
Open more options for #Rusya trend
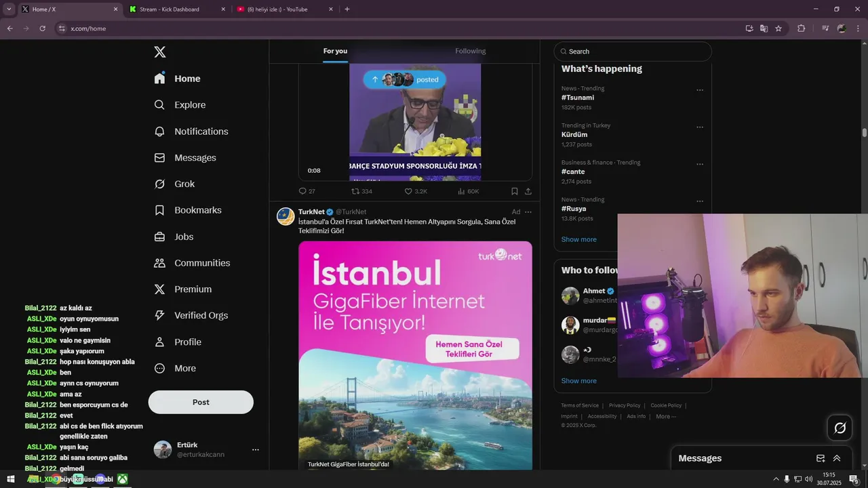click(700, 201)
